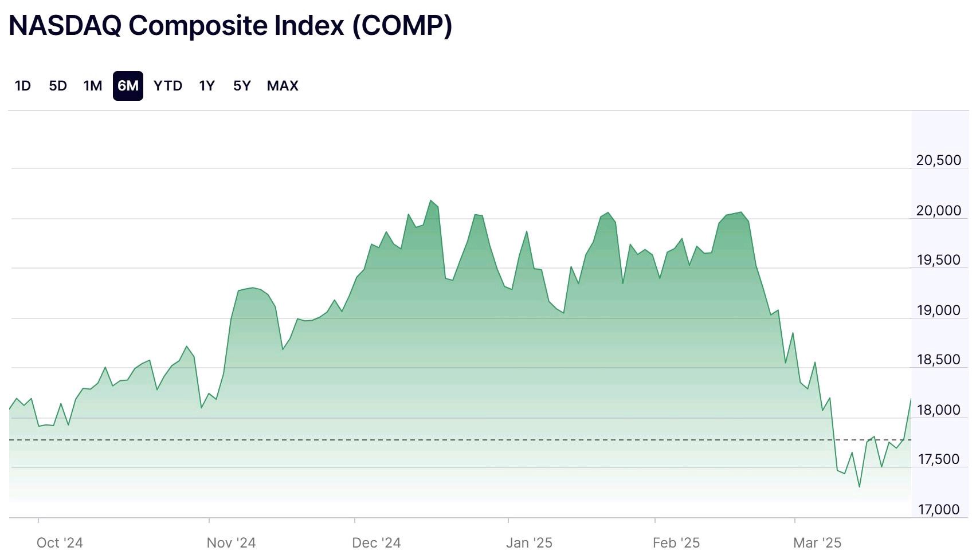Click the 20,000 price axis label

point(939,211)
